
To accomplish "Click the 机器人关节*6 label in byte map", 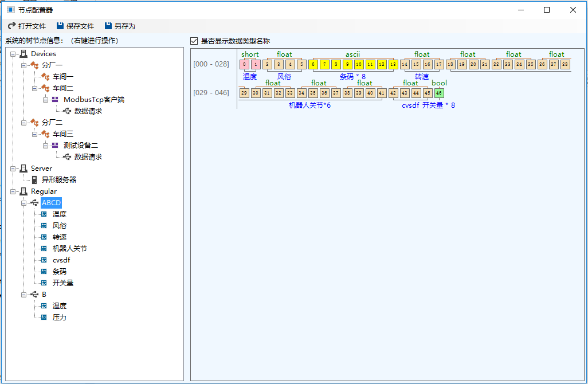I will point(309,105).
